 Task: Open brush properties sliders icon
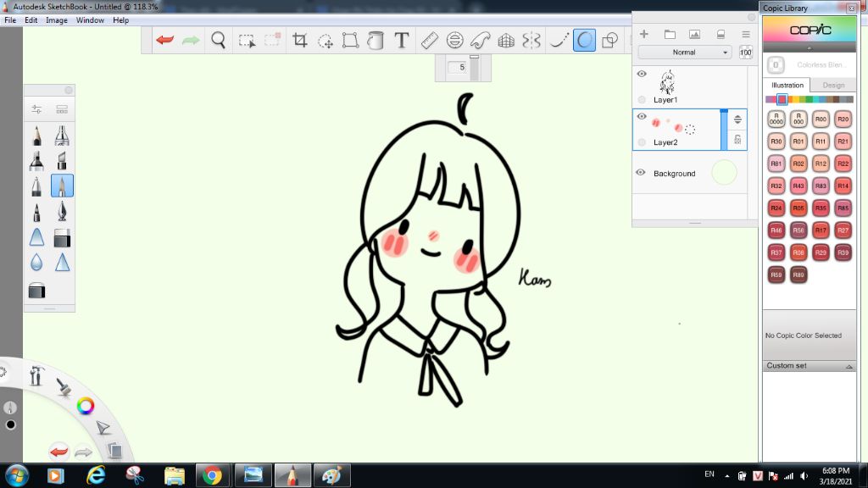point(36,109)
